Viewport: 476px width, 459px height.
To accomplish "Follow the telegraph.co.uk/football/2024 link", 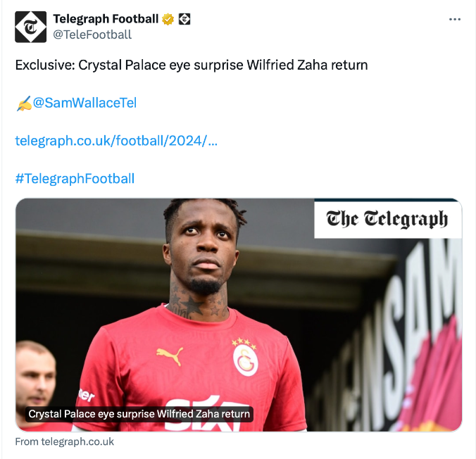I will click(116, 141).
